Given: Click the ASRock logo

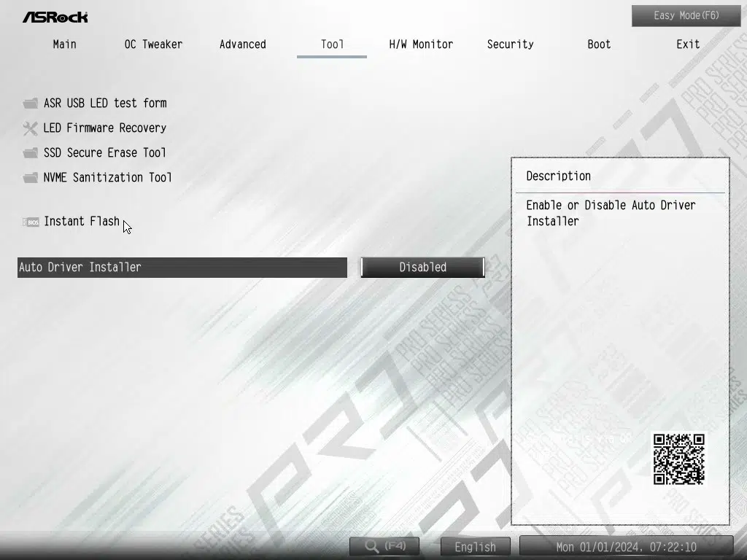Looking at the screenshot, I should point(55,17).
